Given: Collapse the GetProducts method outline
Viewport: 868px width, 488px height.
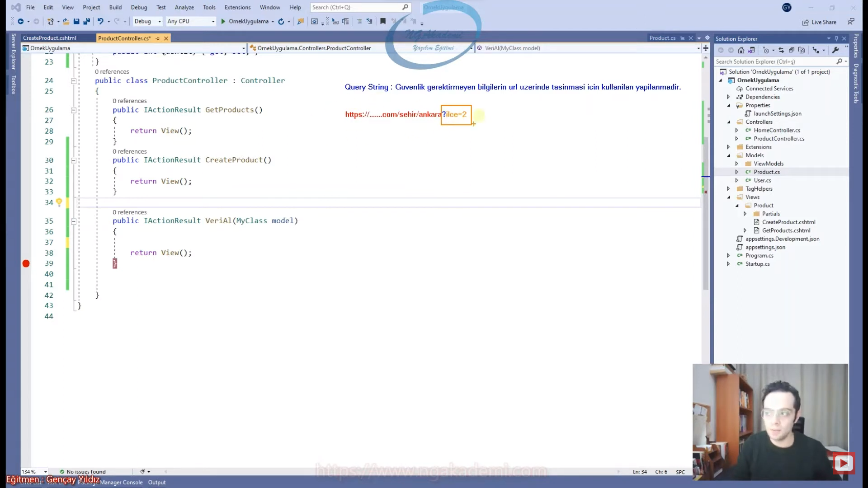Looking at the screenshot, I should click(73, 110).
